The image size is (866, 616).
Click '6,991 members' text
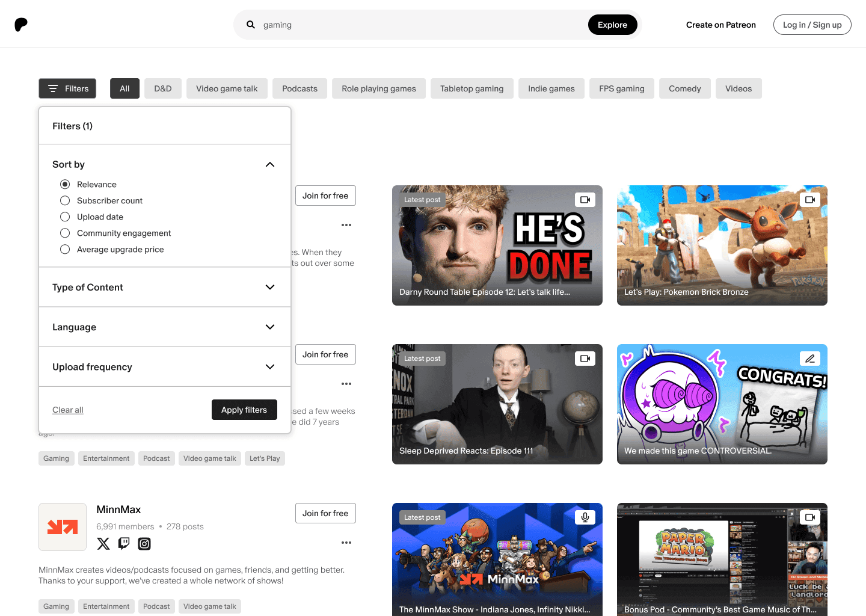tap(125, 526)
